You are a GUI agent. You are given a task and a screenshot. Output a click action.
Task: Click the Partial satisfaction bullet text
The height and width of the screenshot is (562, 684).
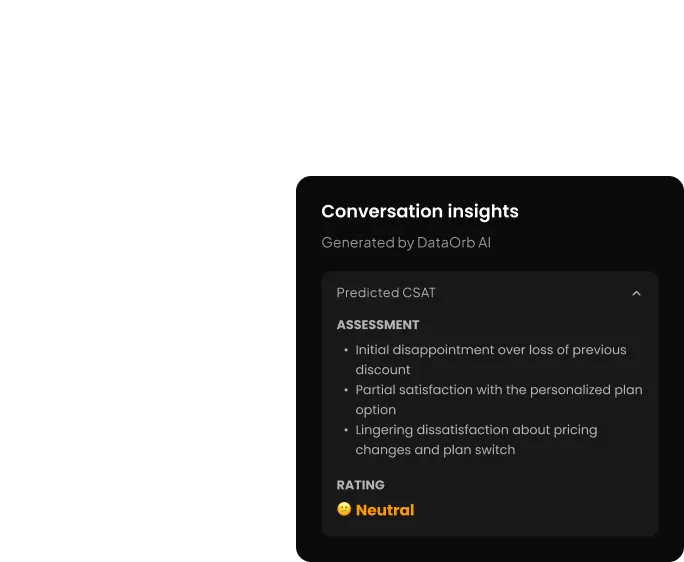click(x=499, y=400)
